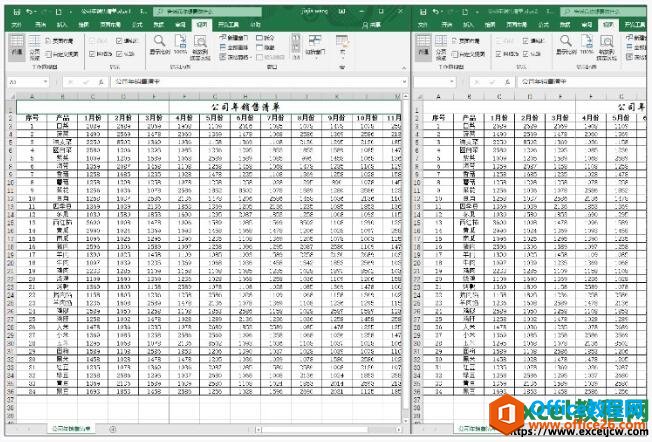Click Save icon in right Excel window

click(x=423, y=12)
